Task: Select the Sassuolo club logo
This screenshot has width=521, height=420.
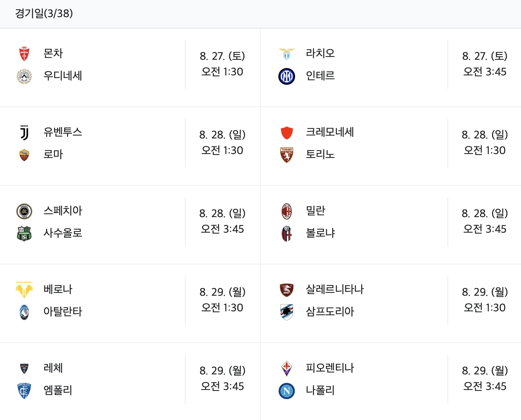Action: click(24, 234)
